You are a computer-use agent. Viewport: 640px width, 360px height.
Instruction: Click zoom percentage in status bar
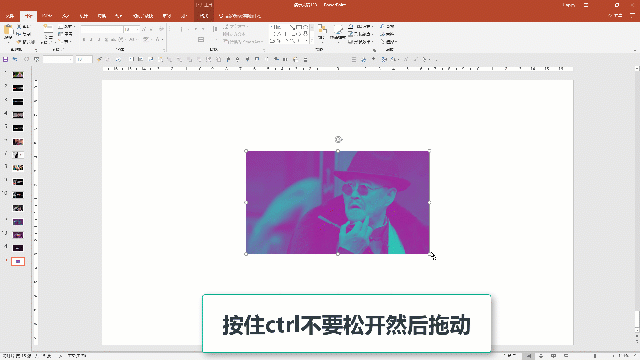[x=624, y=356]
